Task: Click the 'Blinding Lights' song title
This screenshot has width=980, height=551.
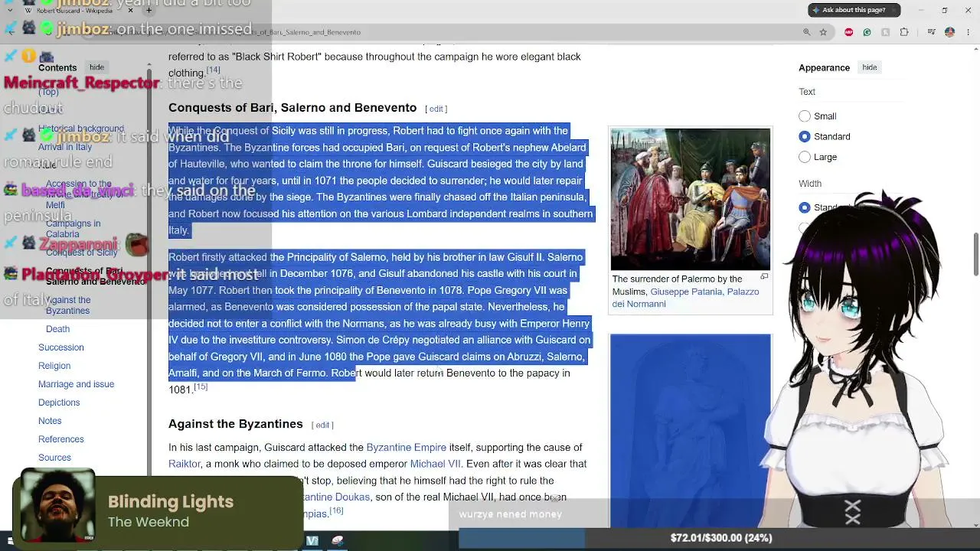Action: [x=171, y=502]
